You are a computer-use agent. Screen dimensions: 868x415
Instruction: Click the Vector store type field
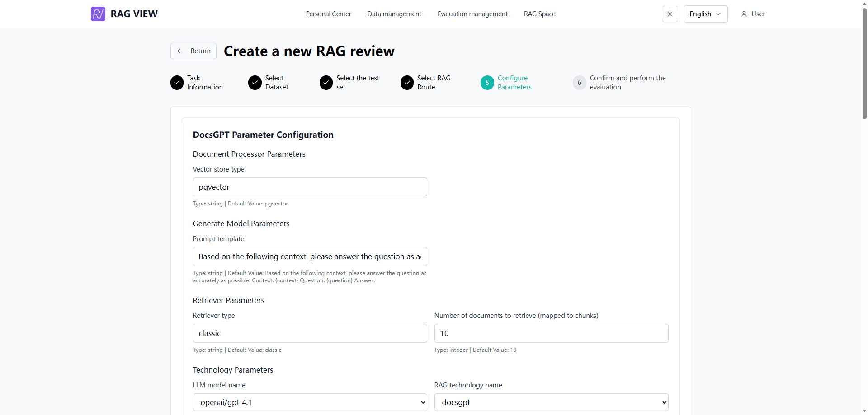tap(310, 187)
